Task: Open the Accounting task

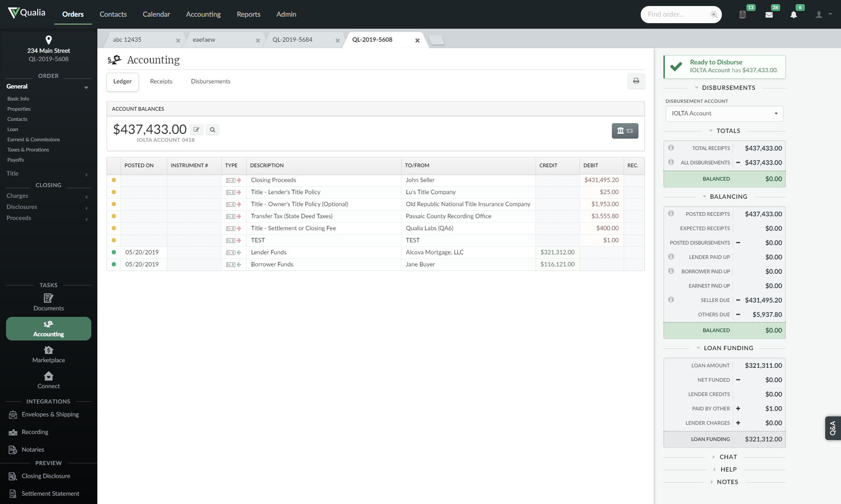Action: 49,328
